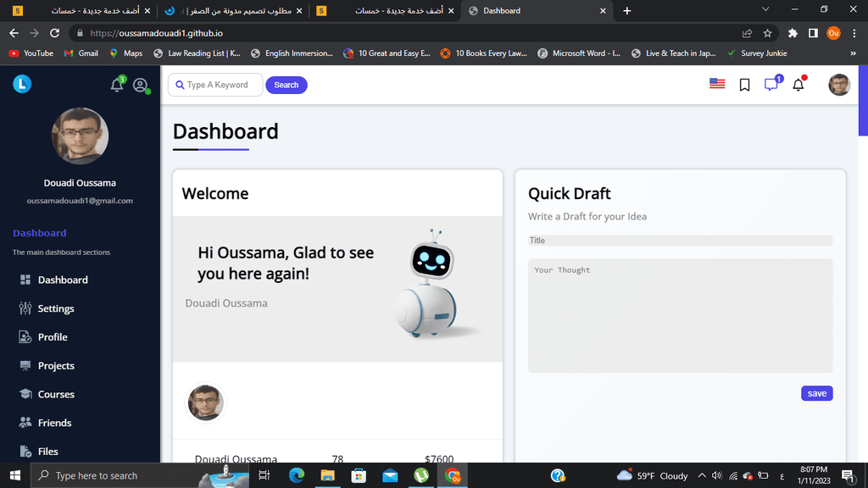Click the Courses graduation cap icon

point(25,394)
